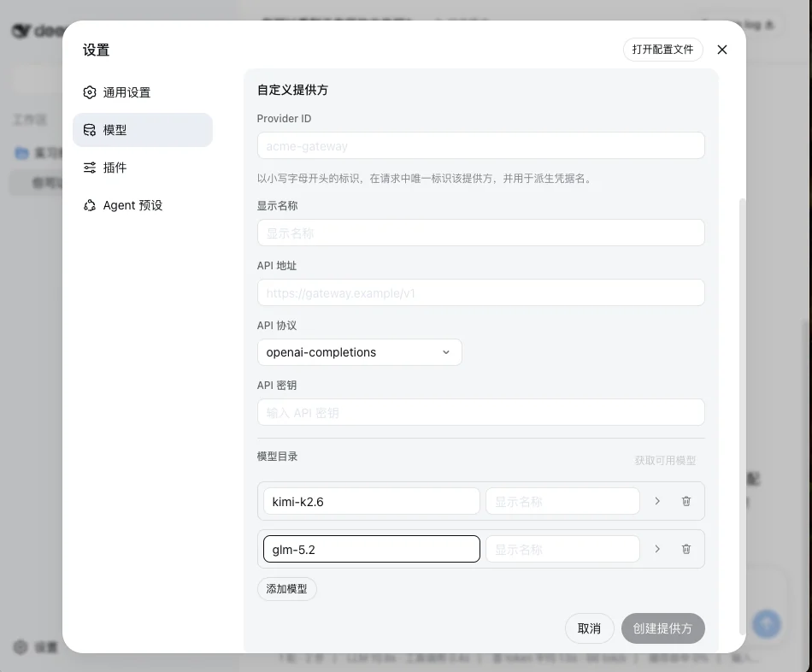This screenshot has width=812, height=672.
Task: Expand the glm-5.2 model details
Action: [657, 549]
